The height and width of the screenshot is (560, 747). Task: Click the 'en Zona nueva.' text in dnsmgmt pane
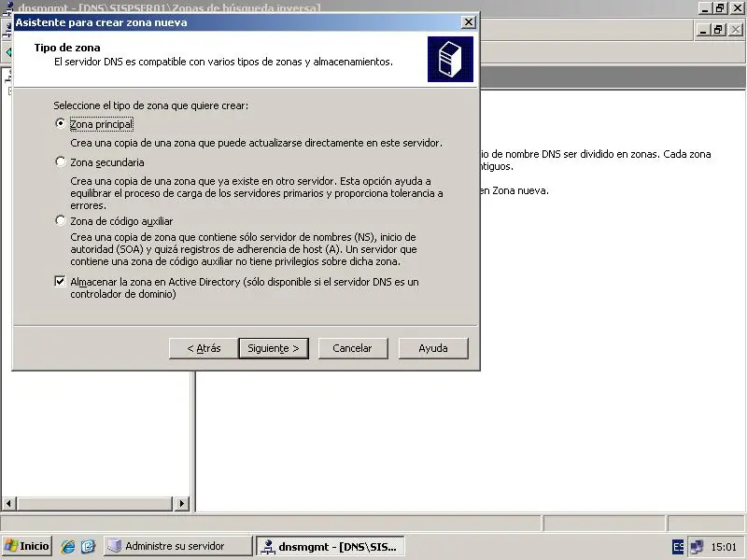pos(514,190)
